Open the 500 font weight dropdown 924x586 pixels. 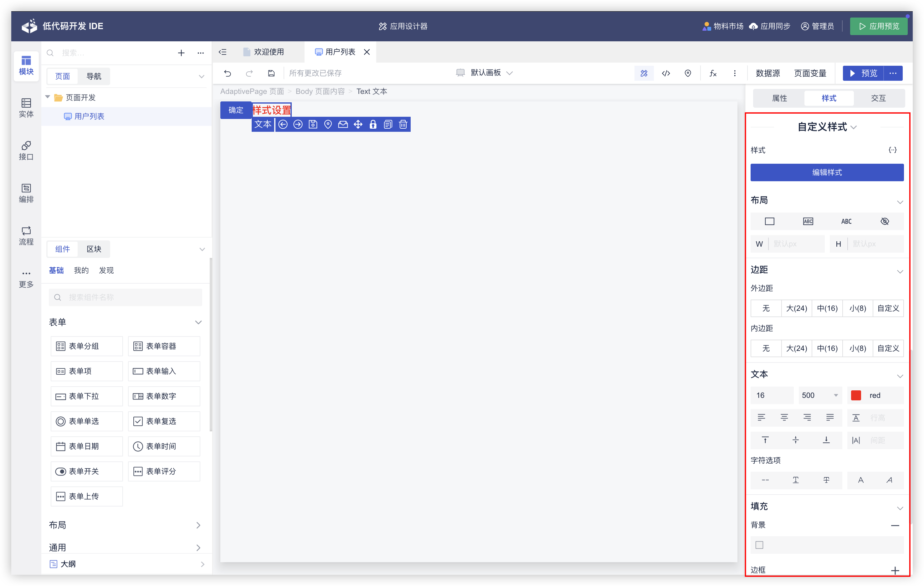click(x=820, y=395)
